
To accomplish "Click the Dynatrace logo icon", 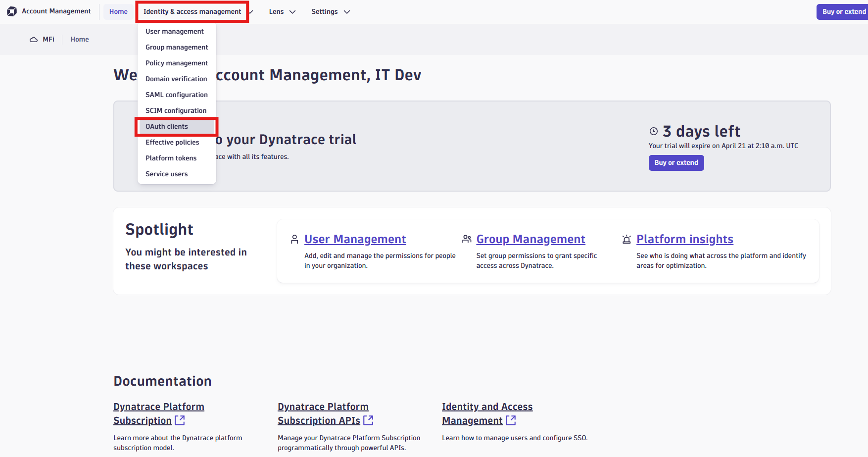I will tap(12, 11).
